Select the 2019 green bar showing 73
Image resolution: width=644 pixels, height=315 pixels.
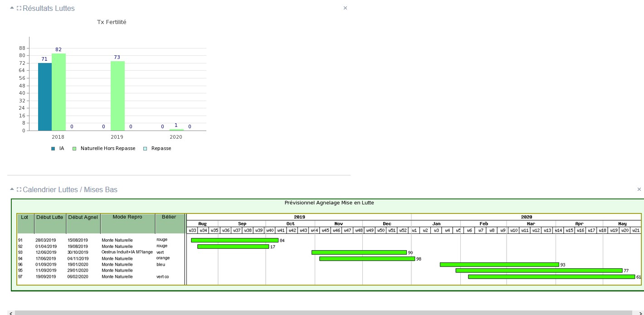point(117,96)
